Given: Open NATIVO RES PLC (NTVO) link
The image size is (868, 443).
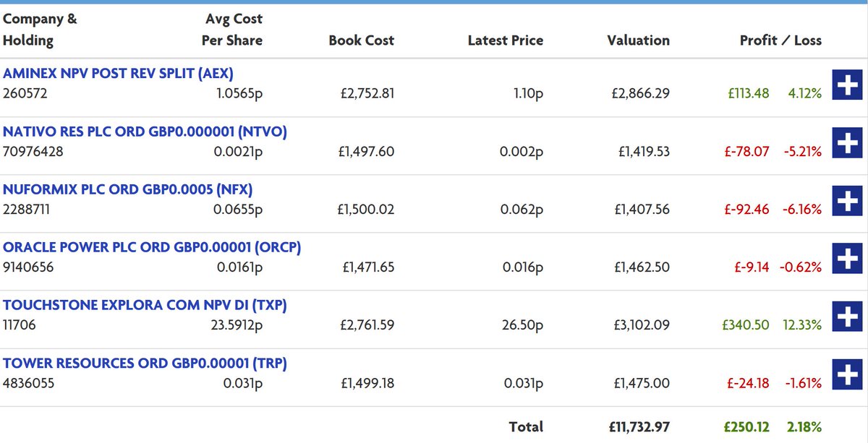Looking at the screenshot, I should pos(145,132).
